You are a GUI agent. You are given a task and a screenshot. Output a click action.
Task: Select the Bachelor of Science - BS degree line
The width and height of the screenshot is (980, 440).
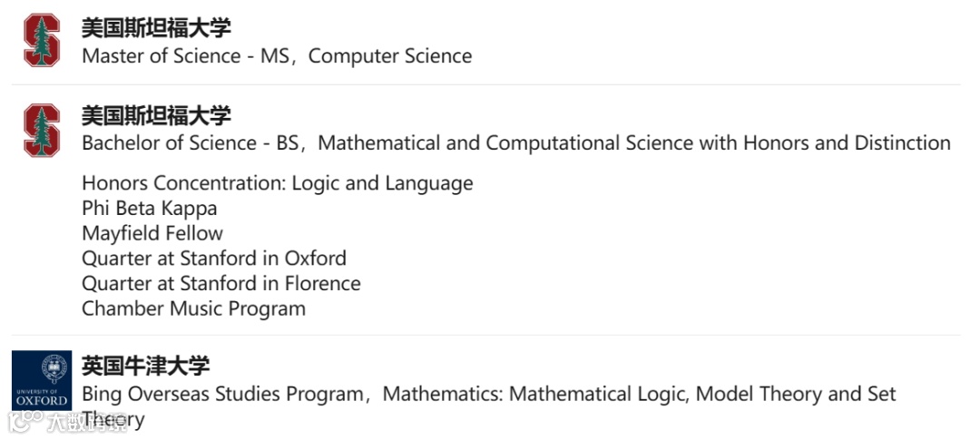click(516, 143)
